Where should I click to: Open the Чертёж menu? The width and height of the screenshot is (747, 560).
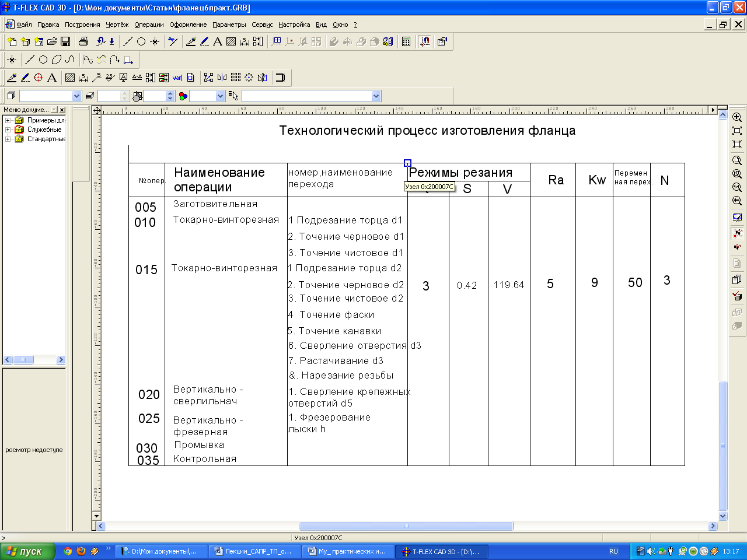tap(117, 24)
